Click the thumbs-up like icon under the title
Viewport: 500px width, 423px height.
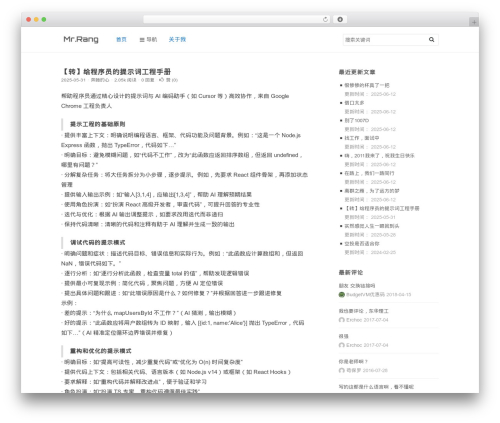[162, 80]
